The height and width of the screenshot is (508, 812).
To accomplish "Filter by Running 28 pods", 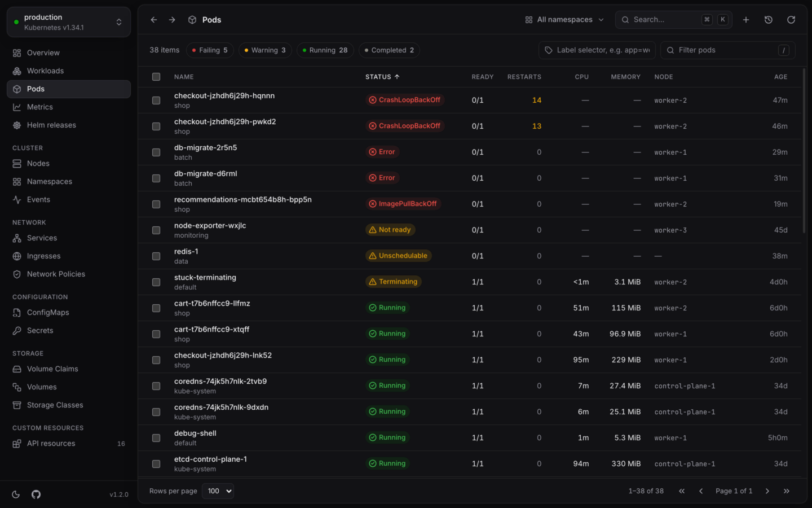I will 325,50.
